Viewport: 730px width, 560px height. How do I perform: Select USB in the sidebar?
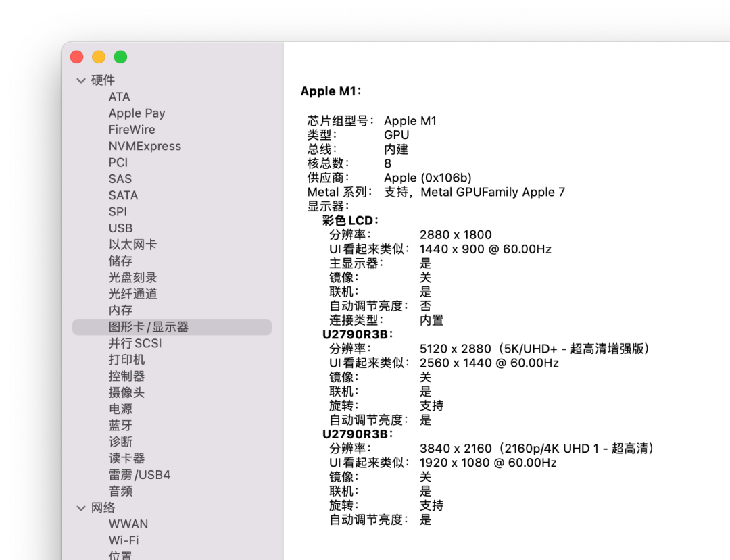(120, 228)
